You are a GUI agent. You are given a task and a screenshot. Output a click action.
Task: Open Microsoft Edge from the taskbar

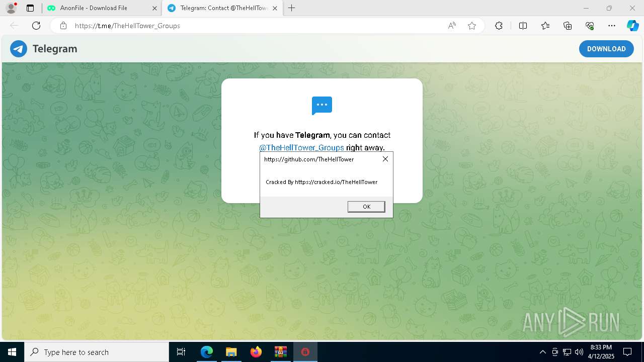click(207, 352)
